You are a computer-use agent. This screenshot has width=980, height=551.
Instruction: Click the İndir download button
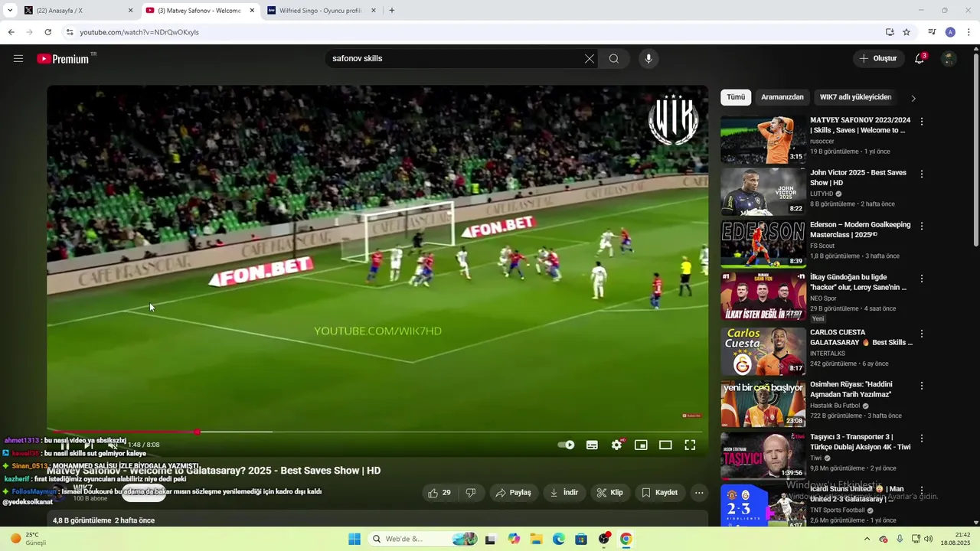[x=563, y=493]
